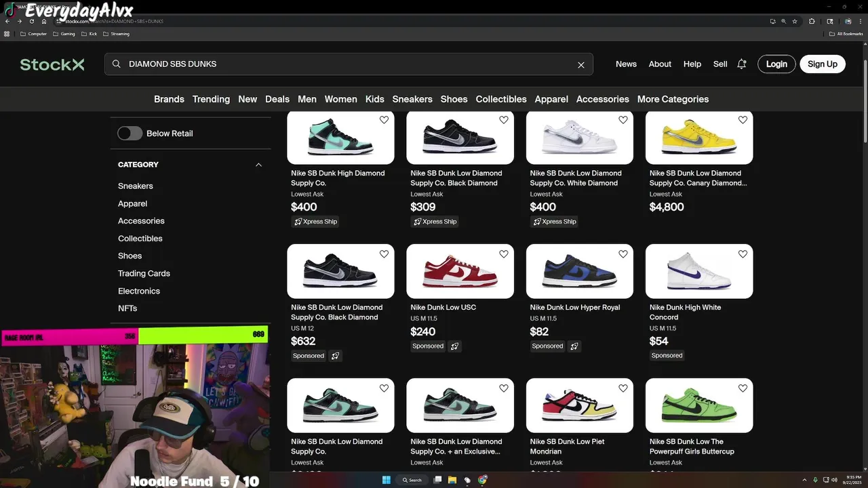This screenshot has height=488, width=868.
Task: Favorite the Nike SB Dunk High Diamond Supply Co.
Action: pos(384,120)
